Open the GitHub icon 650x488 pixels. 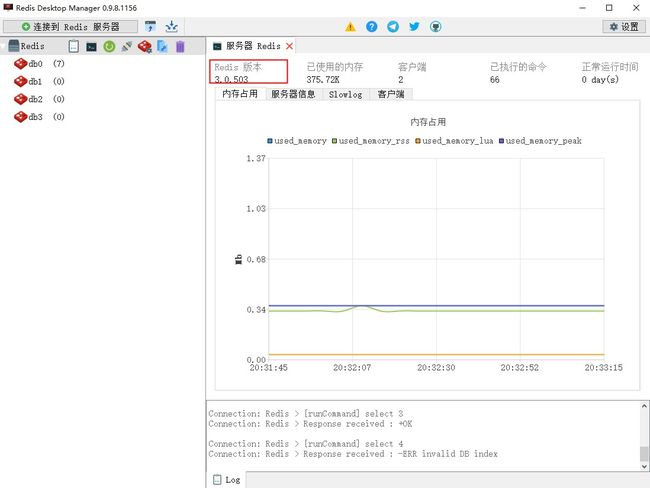tap(435, 27)
